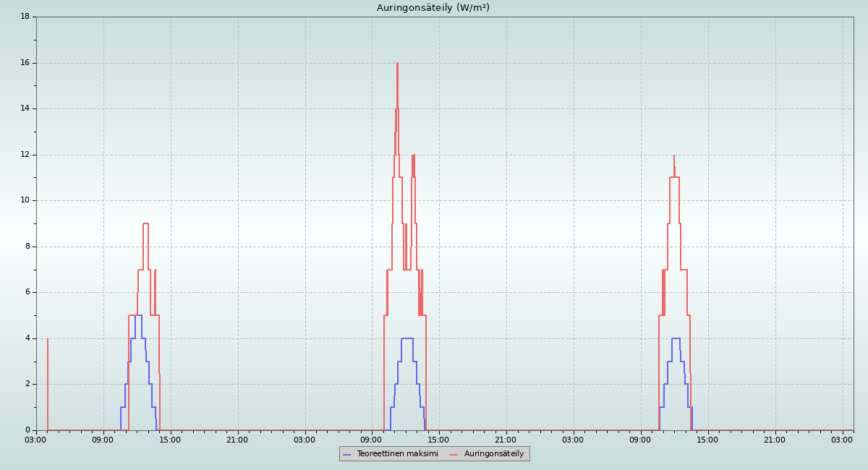Click the leftmost 03:00 x-axis label
868x470 pixels.
click(35, 440)
